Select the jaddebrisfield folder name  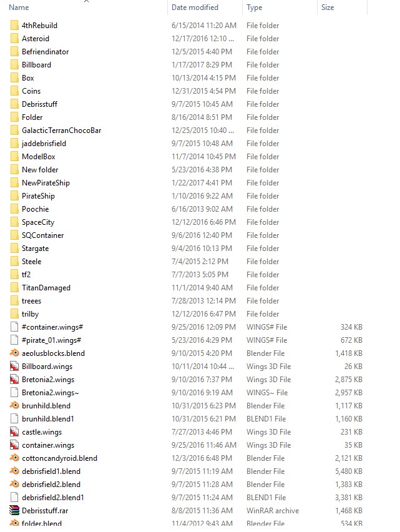click(x=44, y=144)
